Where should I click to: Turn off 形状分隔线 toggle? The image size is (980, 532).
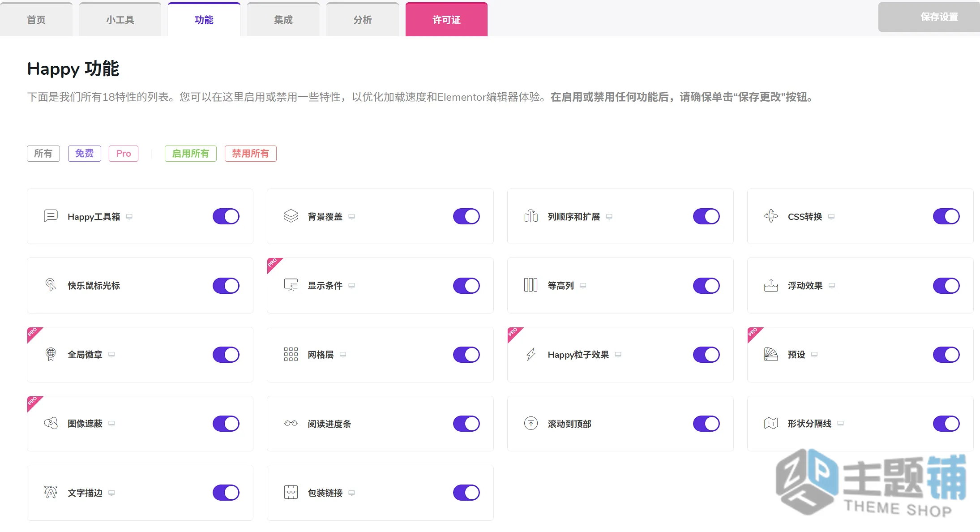[x=946, y=423]
